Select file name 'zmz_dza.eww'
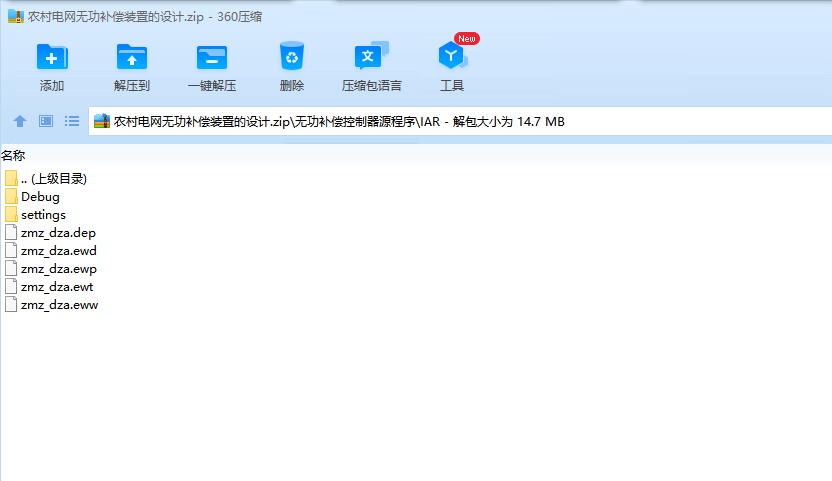The image size is (832, 481). tap(59, 305)
